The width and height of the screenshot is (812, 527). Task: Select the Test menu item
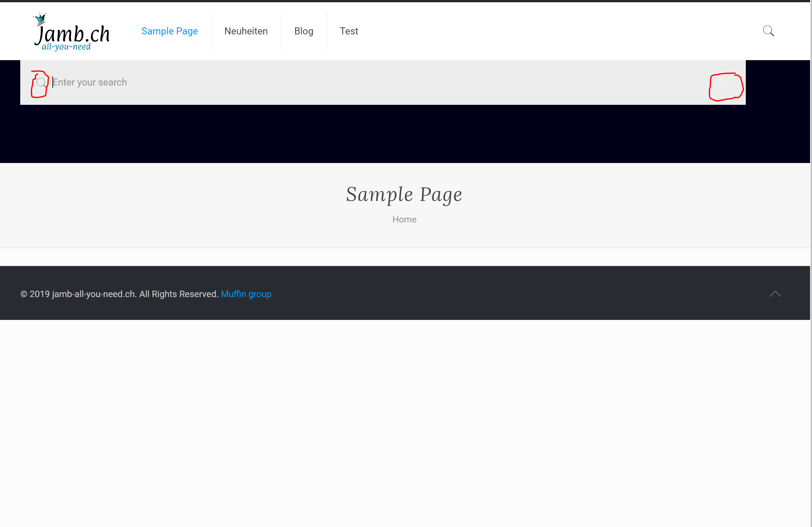pyautogui.click(x=348, y=31)
